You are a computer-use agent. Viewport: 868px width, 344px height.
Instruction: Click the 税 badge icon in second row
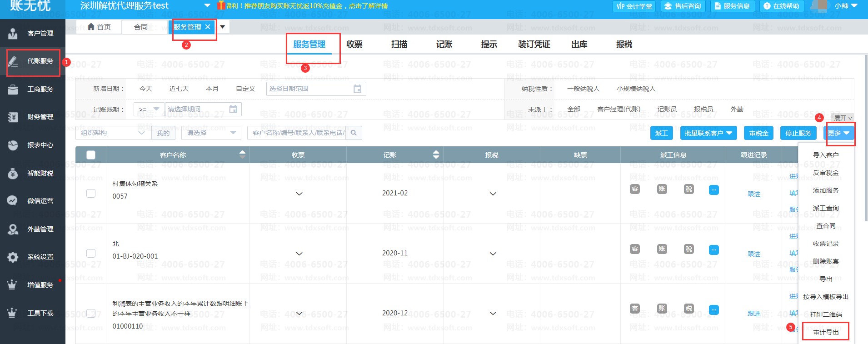[689, 249]
